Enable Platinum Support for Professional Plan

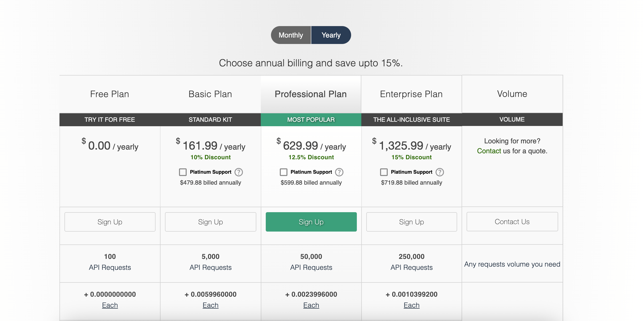click(x=283, y=172)
